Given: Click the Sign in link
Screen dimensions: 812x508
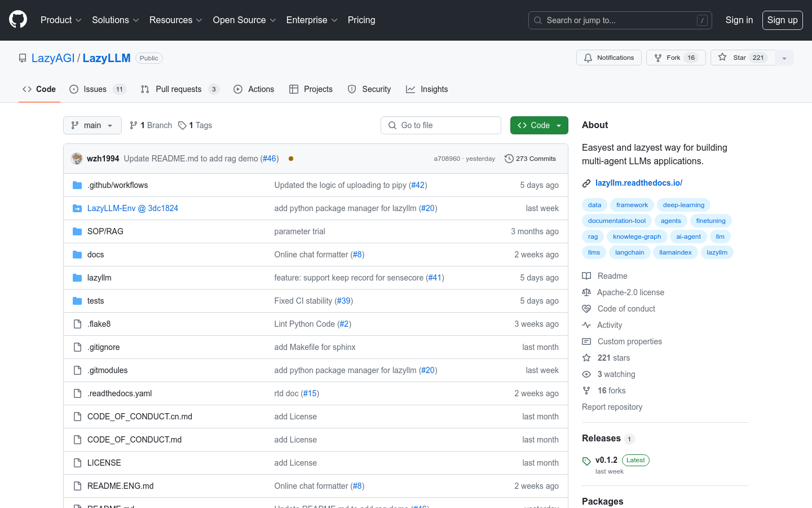Looking at the screenshot, I should tap(739, 20).
